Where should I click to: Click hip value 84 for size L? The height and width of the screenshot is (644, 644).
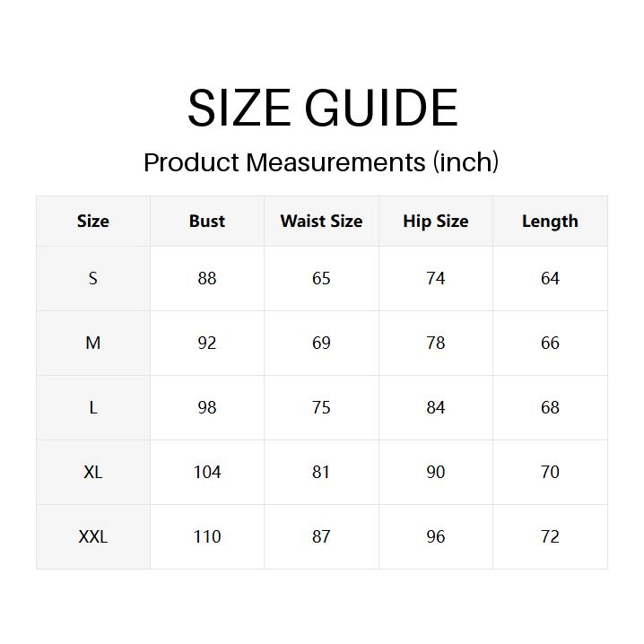[x=436, y=407]
